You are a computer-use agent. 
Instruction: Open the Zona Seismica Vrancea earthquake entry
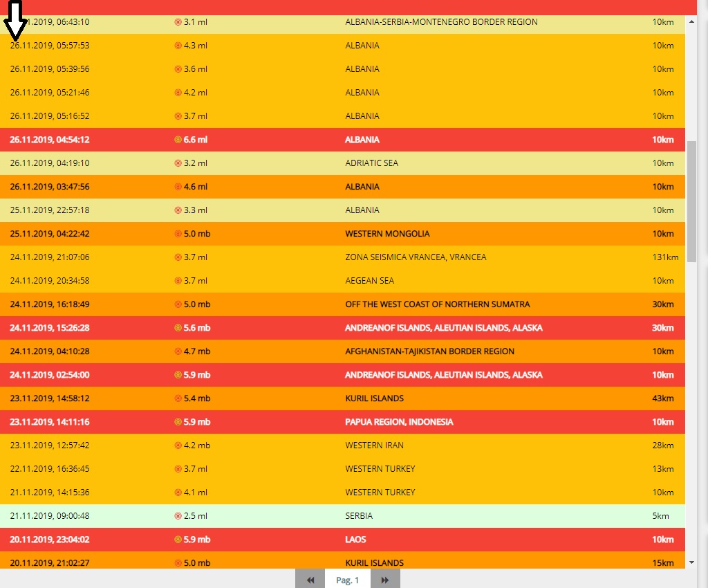tap(415, 257)
